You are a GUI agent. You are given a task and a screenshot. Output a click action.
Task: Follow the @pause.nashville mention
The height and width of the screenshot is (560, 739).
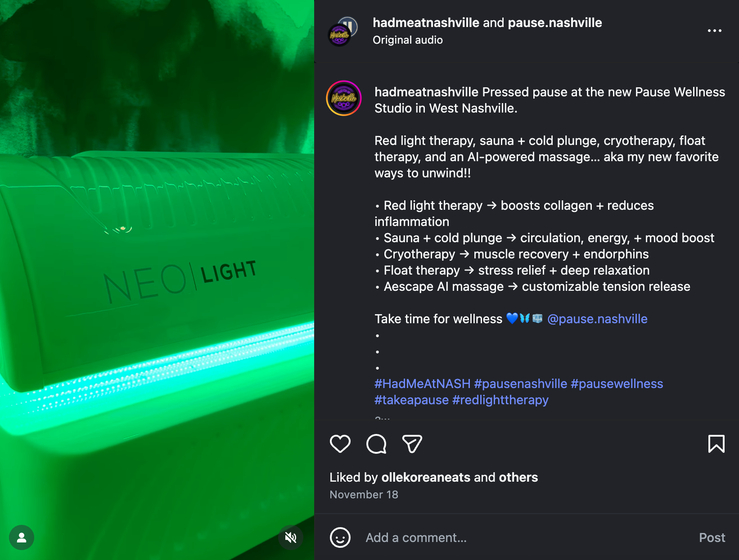[x=597, y=319]
